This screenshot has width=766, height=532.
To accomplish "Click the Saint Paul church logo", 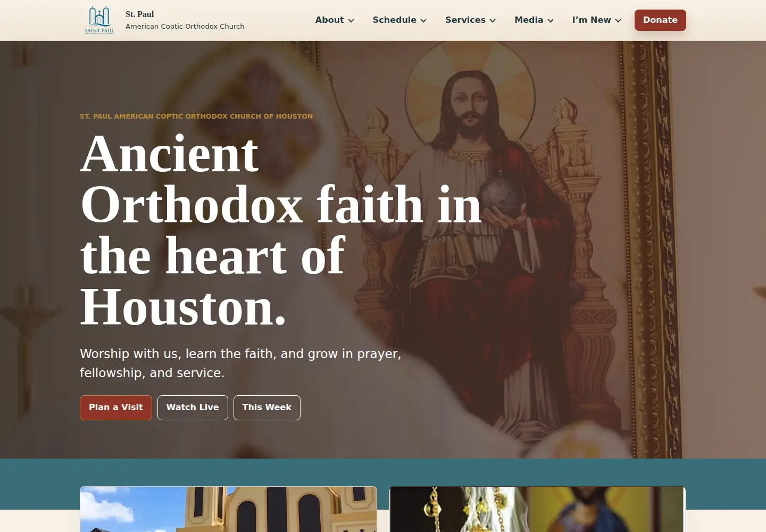I will pos(99,20).
